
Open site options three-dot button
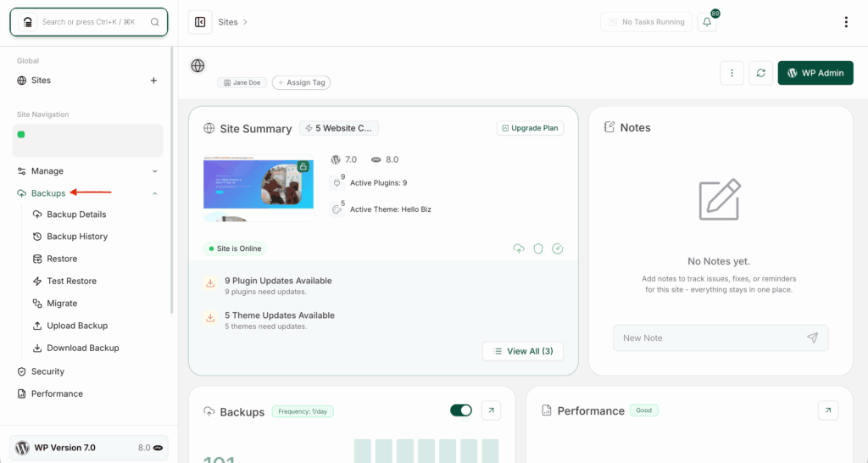pos(732,73)
